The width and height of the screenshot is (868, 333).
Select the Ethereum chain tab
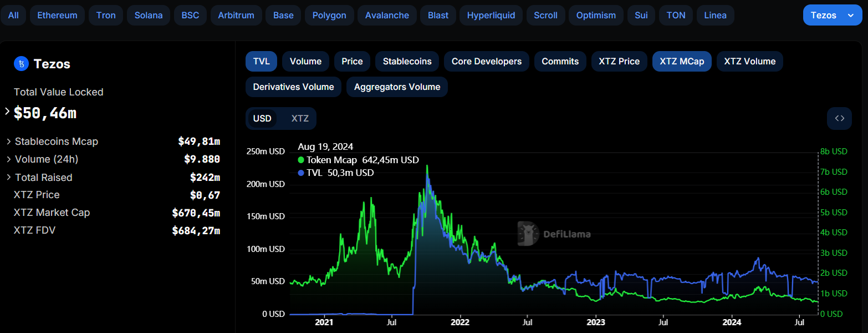[58, 15]
